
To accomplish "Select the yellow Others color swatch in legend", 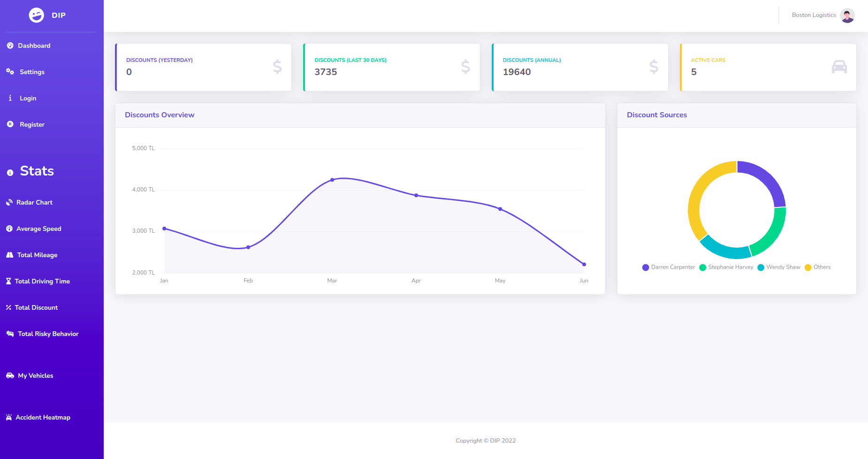I will tap(808, 268).
